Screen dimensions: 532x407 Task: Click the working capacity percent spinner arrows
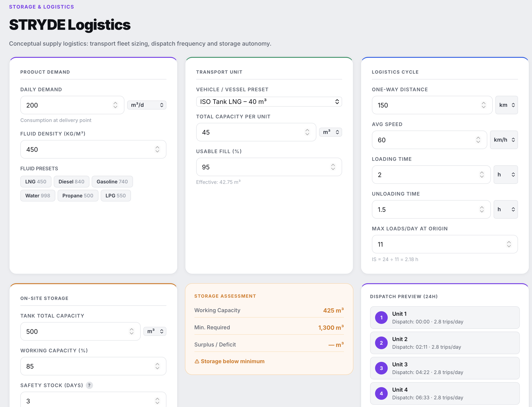click(157, 366)
